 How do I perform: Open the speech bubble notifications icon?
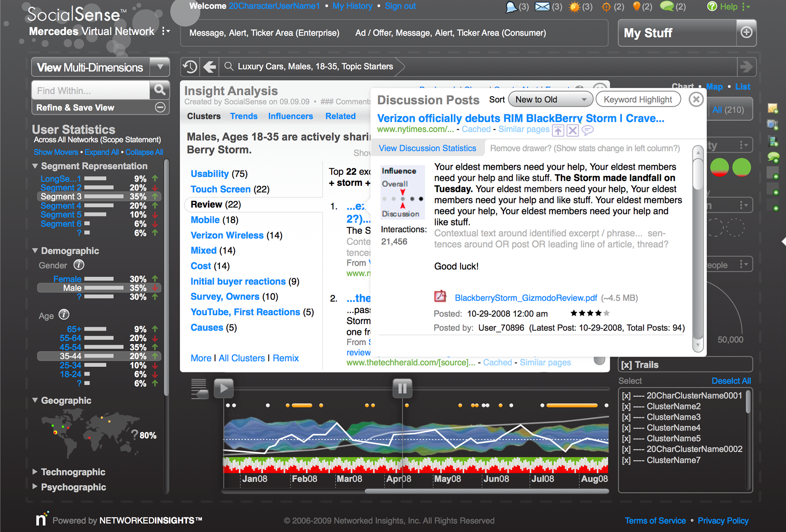[511, 7]
